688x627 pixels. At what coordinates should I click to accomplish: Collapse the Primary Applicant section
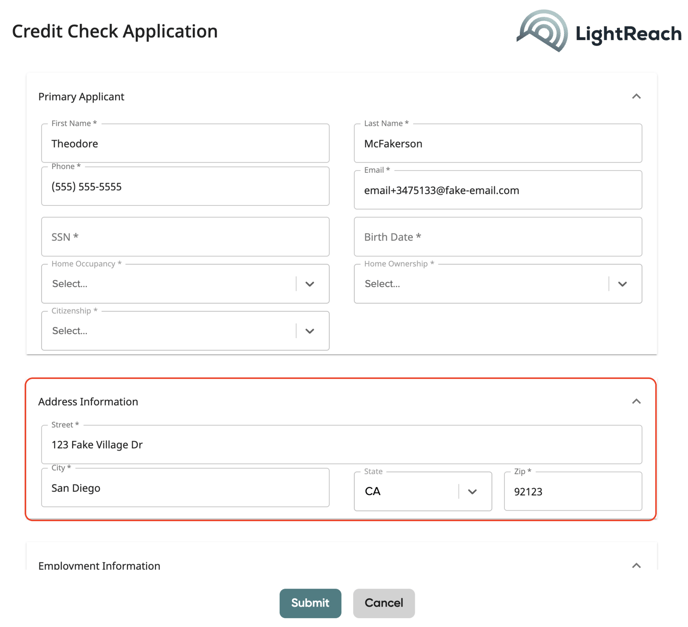pyautogui.click(x=636, y=97)
